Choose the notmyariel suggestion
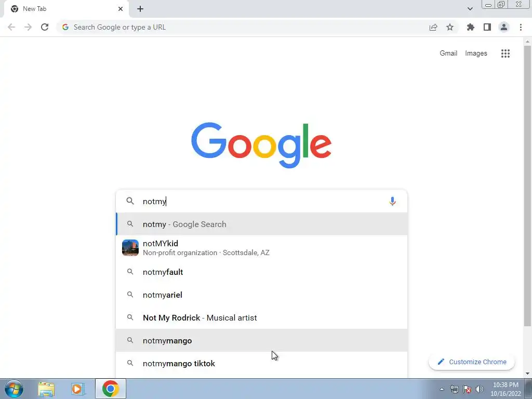 pyautogui.click(x=262, y=295)
